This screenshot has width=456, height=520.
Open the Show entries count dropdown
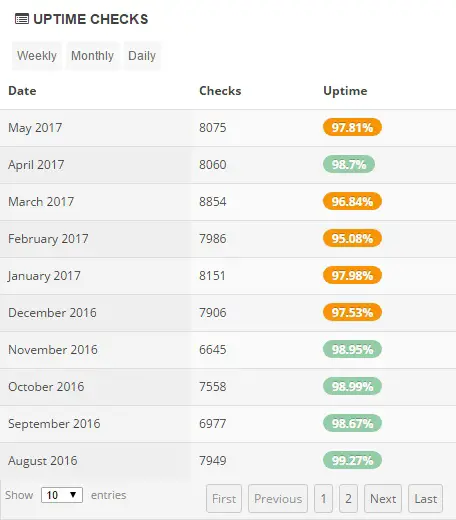(62, 495)
